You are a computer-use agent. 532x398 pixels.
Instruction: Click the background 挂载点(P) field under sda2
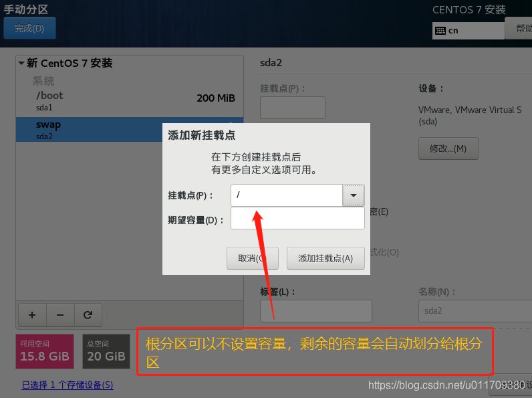[x=293, y=108]
